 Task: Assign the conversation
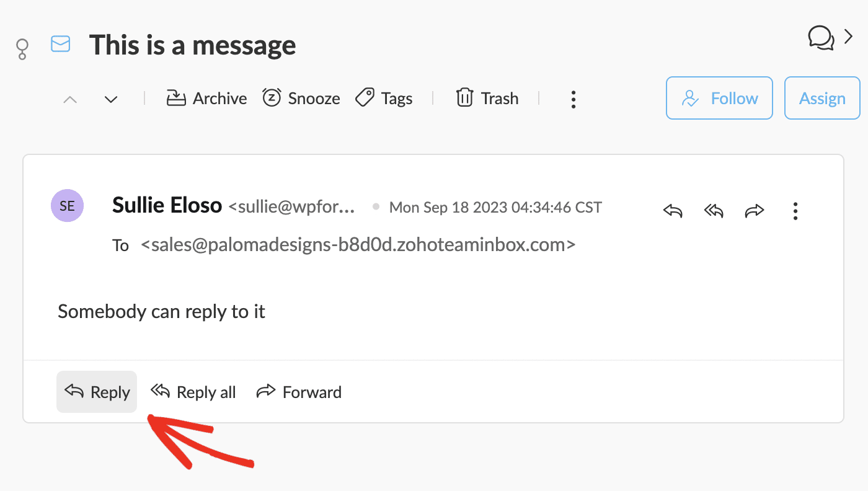(822, 98)
